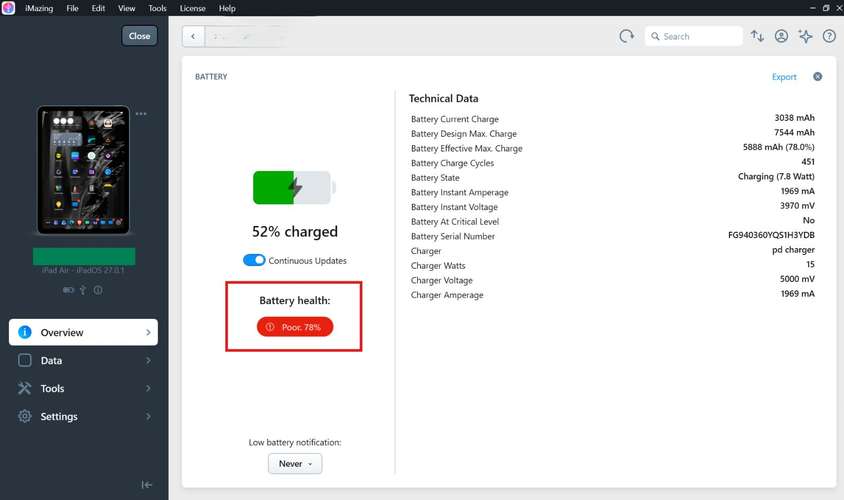
Task: Click the iMazing app logo icon
Action: tap(8, 8)
